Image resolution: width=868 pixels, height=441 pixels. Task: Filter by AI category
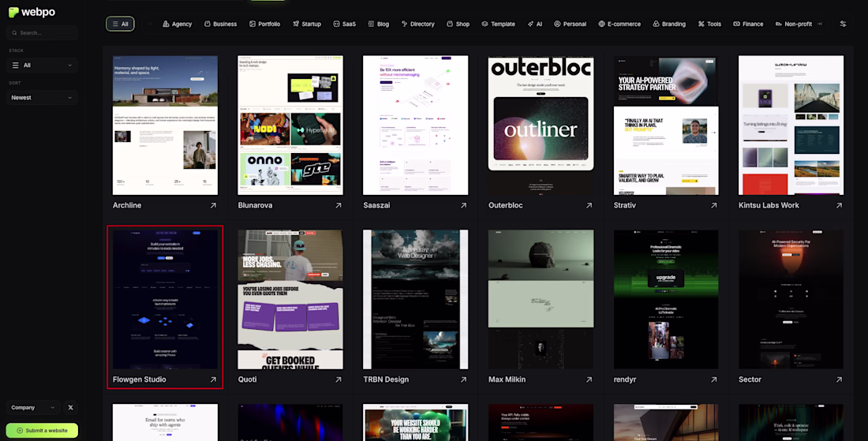pos(535,24)
